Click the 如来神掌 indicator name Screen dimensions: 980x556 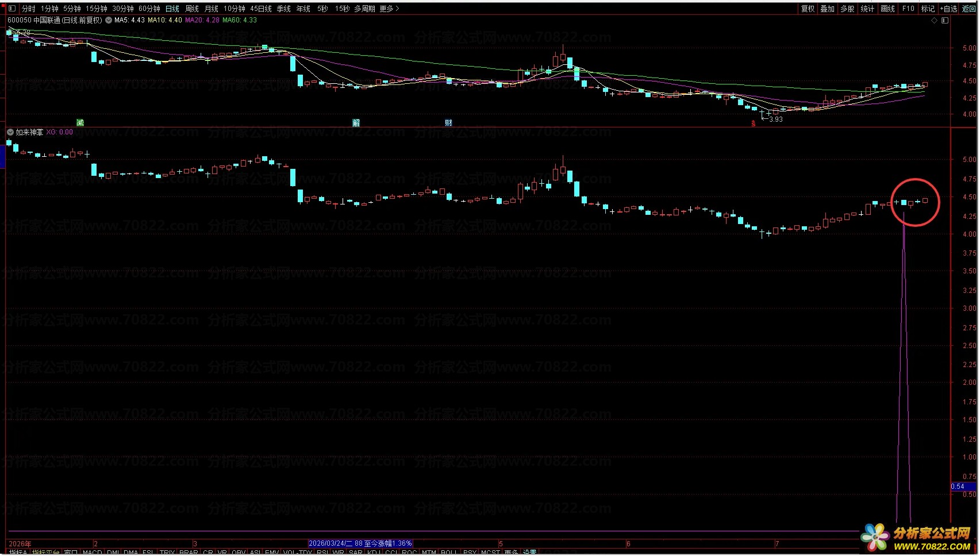pyautogui.click(x=29, y=132)
